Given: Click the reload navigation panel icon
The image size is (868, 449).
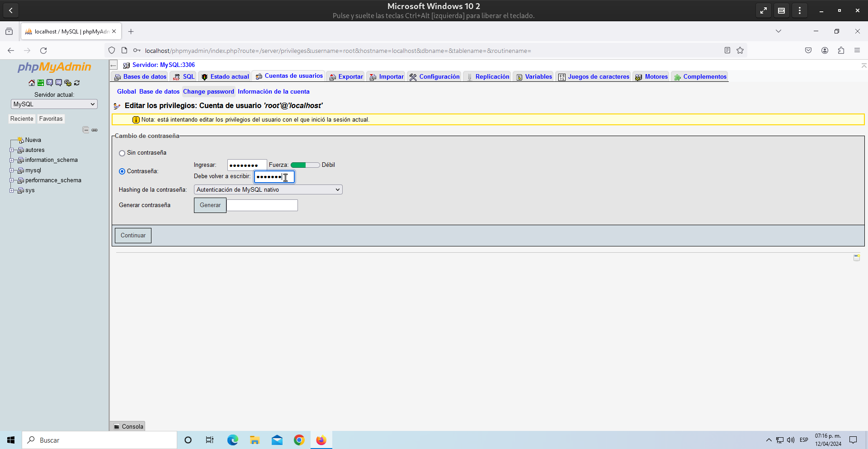Looking at the screenshot, I should tap(77, 83).
